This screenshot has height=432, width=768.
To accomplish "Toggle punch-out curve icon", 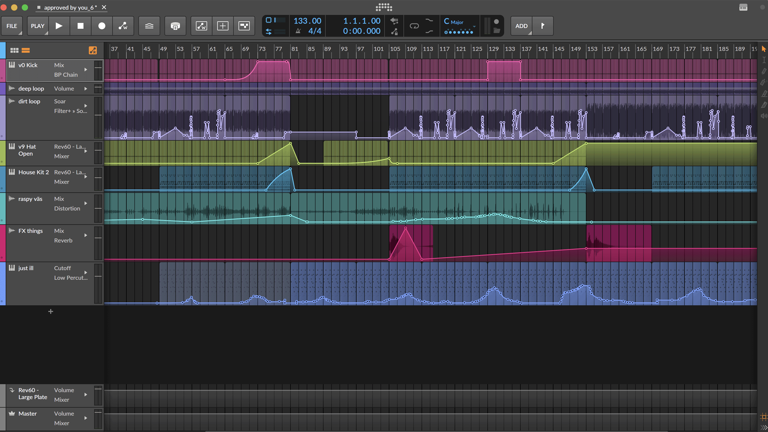I will (430, 31).
